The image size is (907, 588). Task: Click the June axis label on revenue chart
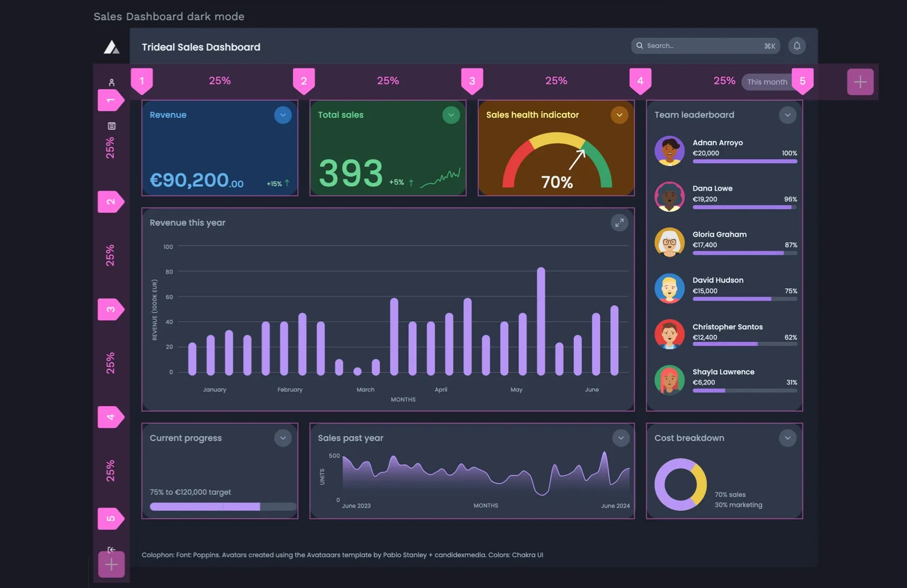pyautogui.click(x=592, y=389)
